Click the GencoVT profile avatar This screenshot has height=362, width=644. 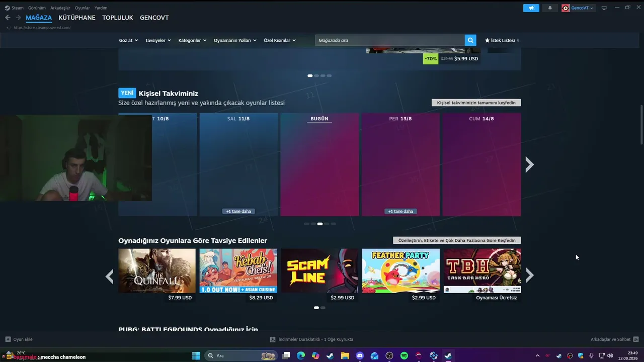point(566,8)
